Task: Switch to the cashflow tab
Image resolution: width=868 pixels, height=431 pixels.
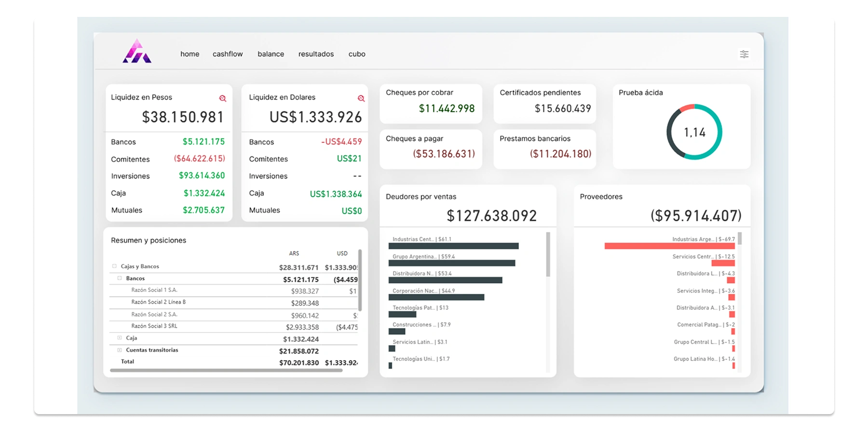Action: (x=228, y=54)
